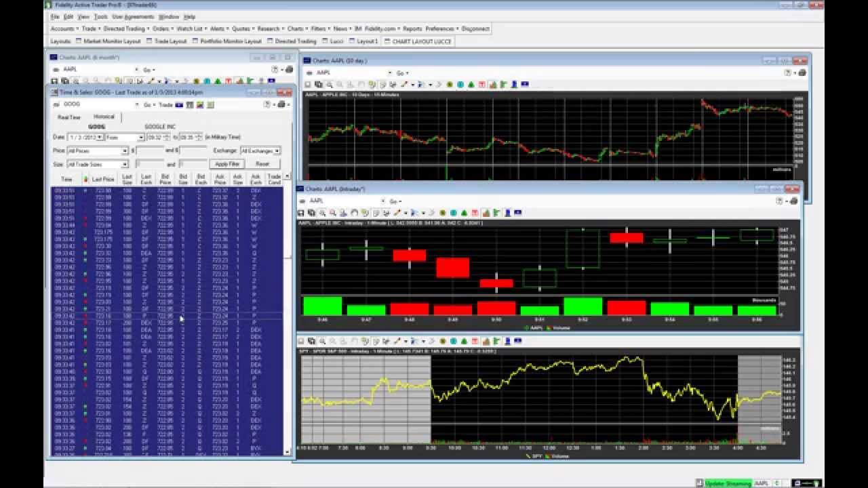This screenshot has width=868, height=488.
Task: Click the Go button in the 30-day chart window
Action: point(400,73)
